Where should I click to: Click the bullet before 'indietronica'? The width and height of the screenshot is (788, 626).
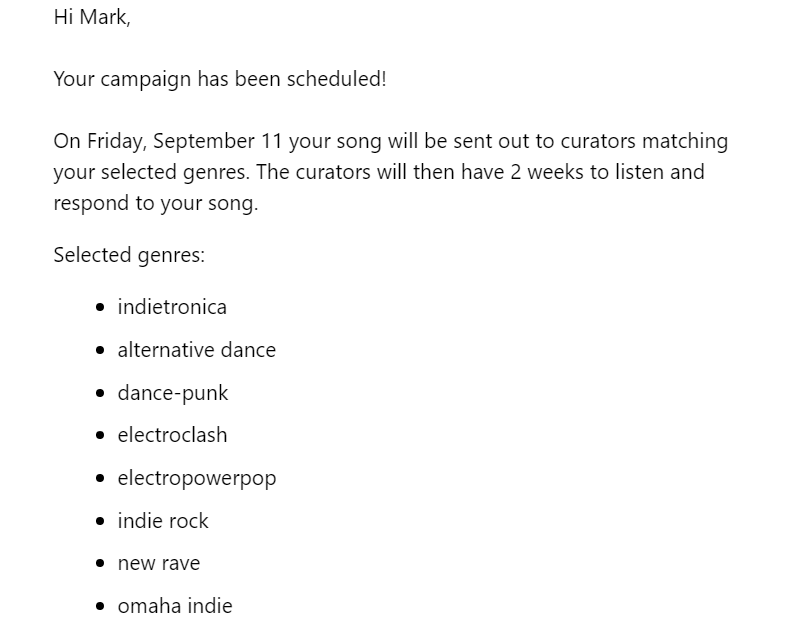click(100, 307)
